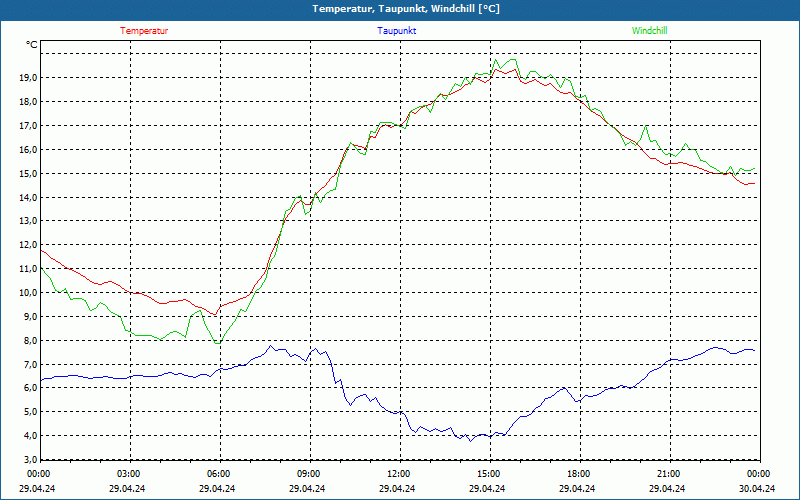This screenshot has height=500, width=800.
Task: Click the "10,0" y-axis value
Action: click(28, 293)
